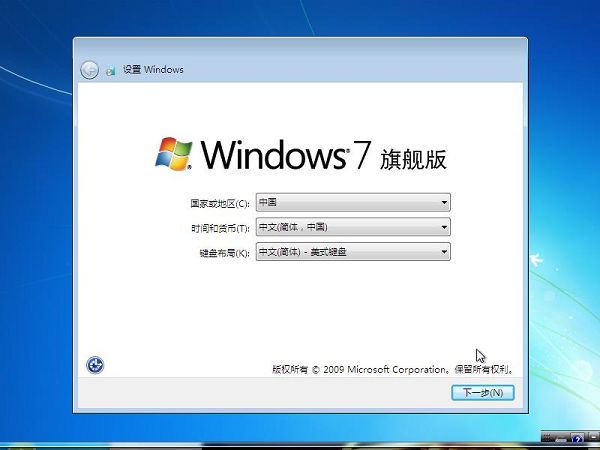
Task: Click the back arrow button
Action: click(90, 70)
